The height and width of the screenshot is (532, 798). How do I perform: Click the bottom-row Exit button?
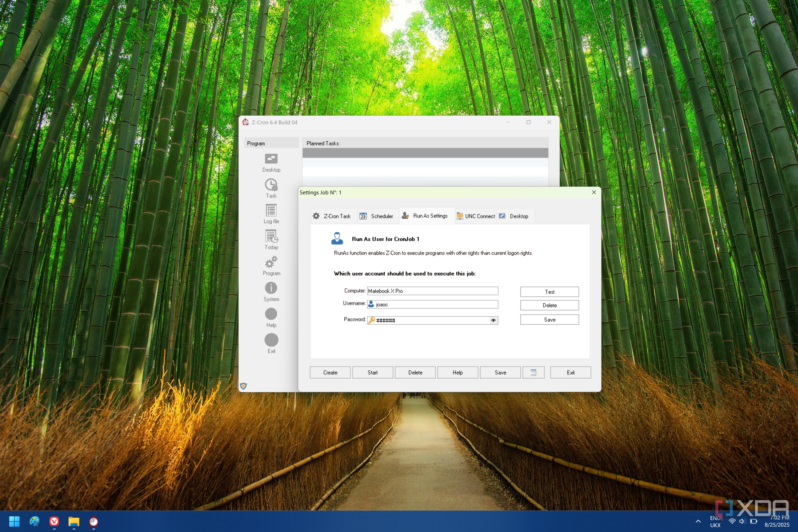571,373
